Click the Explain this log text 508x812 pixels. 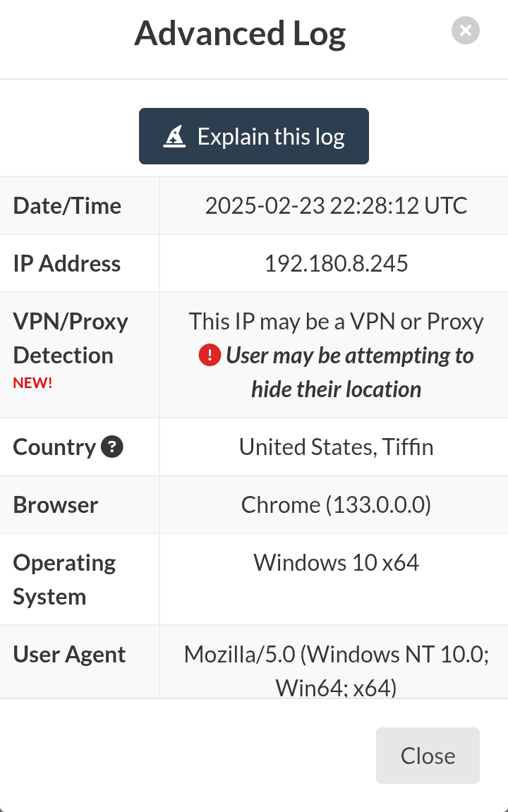(x=271, y=136)
